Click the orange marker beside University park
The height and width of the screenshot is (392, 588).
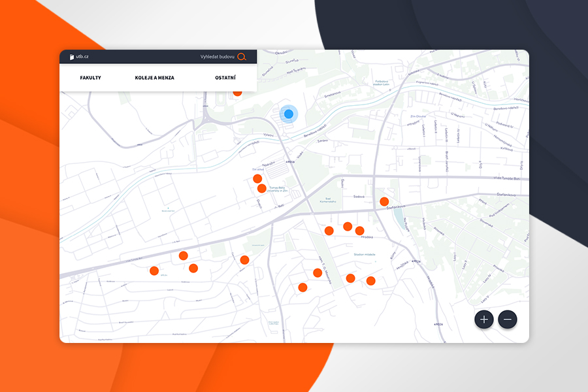(x=244, y=260)
